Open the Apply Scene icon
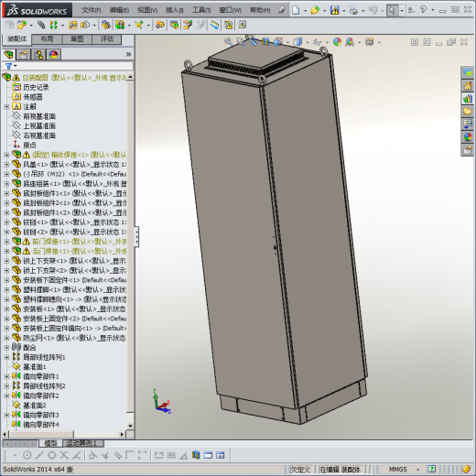 (x=350, y=42)
